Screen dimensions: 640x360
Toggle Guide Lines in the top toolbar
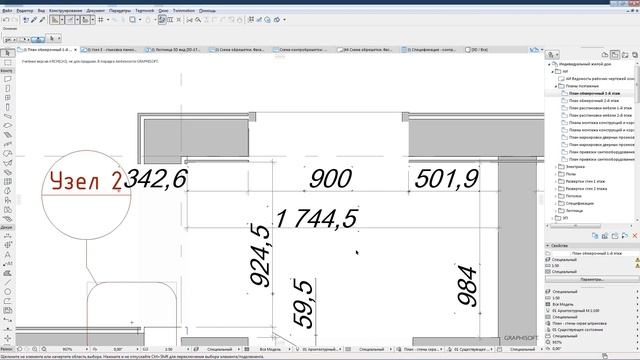click(x=55, y=20)
